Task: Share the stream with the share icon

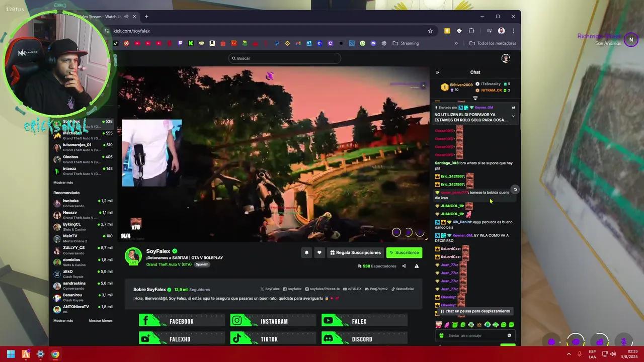Action: pyautogui.click(x=404, y=266)
